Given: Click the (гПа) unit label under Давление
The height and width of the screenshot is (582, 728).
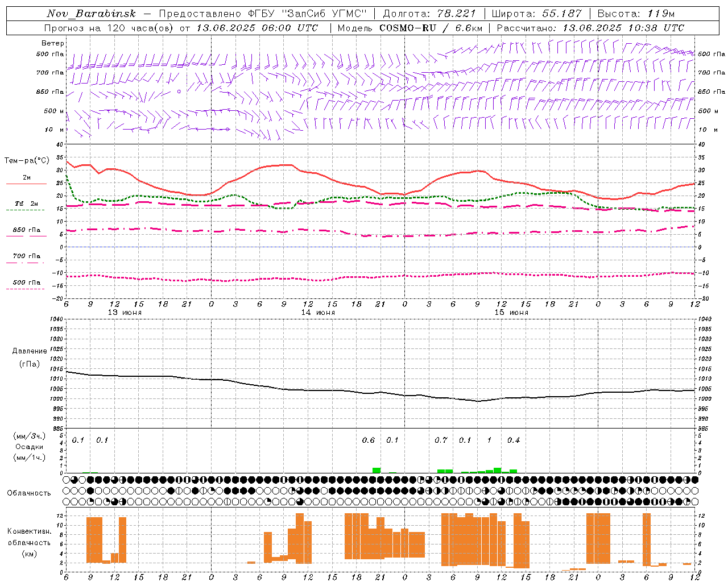Looking at the screenshot, I should pos(30,364).
